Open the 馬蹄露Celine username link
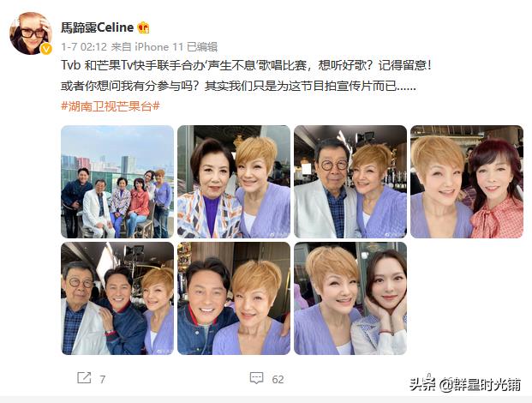Viewport: 532px width, 403px height. [x=98, y=27]
